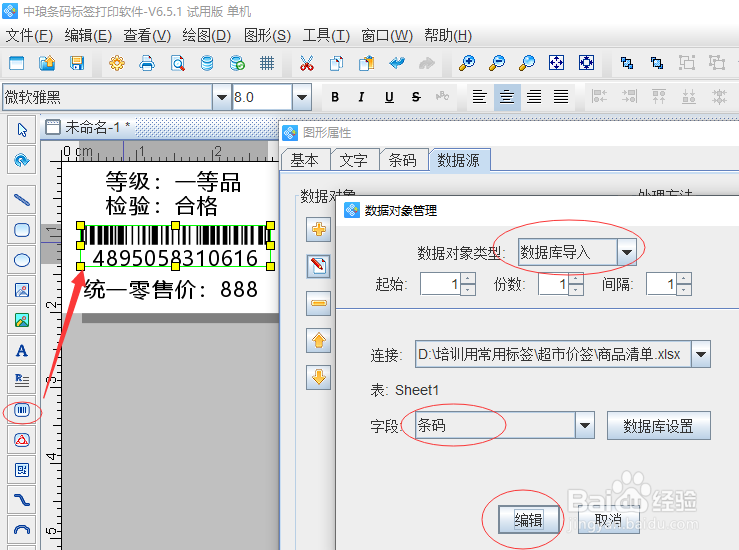Select the Barcode drawing tool
Screen dimensions: 739x550
(x=22, y=410)
